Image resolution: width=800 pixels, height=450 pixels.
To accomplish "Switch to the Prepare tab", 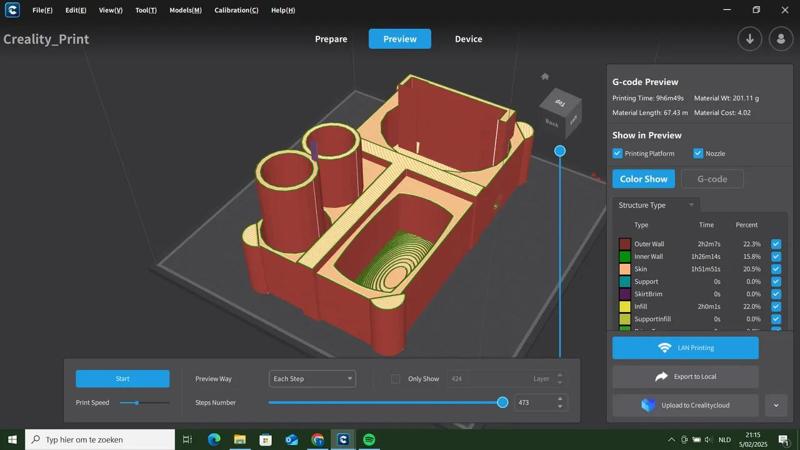I will click(331, 39).
